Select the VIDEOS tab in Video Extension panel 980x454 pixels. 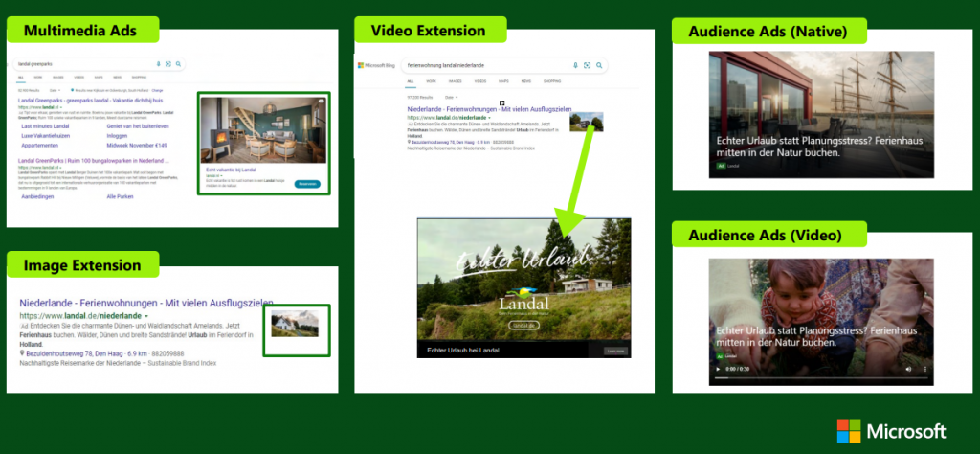click(x=480, y=81)
